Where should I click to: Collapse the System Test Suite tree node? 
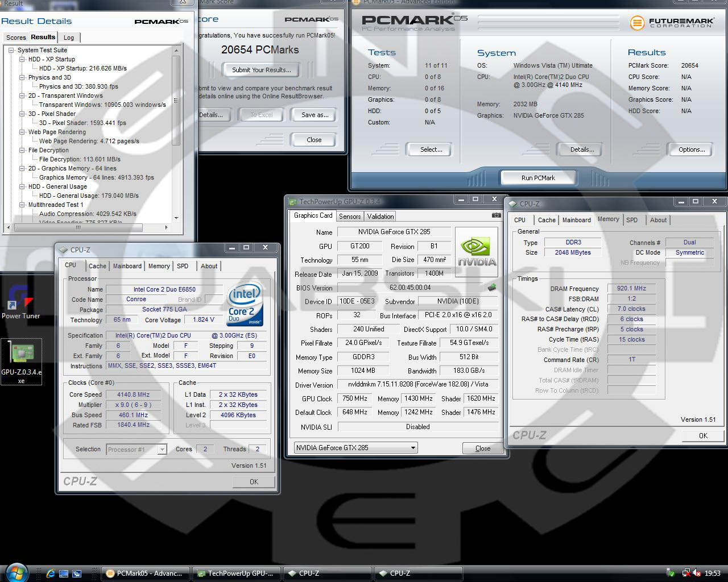pyautogui.click(x=11, y=50)
